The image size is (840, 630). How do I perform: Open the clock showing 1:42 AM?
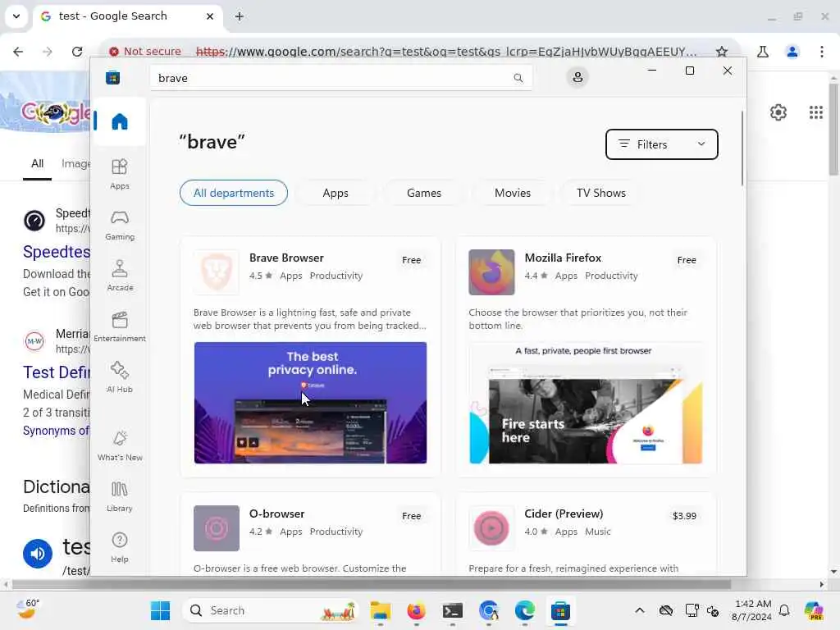(x=752, y=610)
